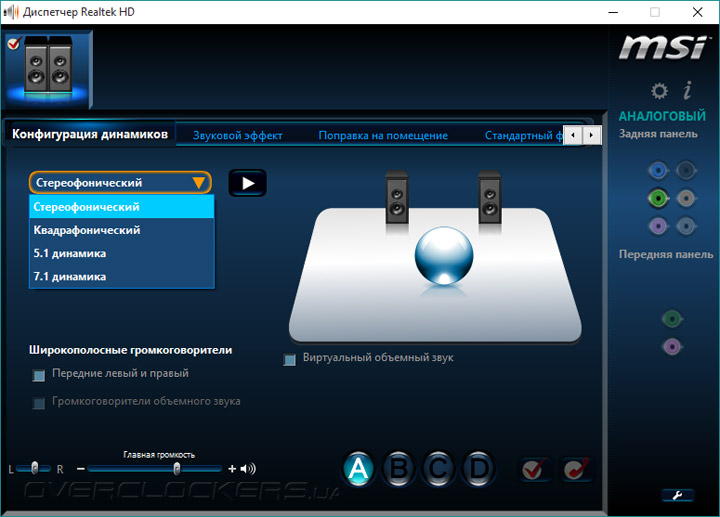This screenshot has height=517, width=720.
Task: Toggle 'Громкоговорители объемного звука' checkbox
Action: pyautogui.click(x=39, y=403)
